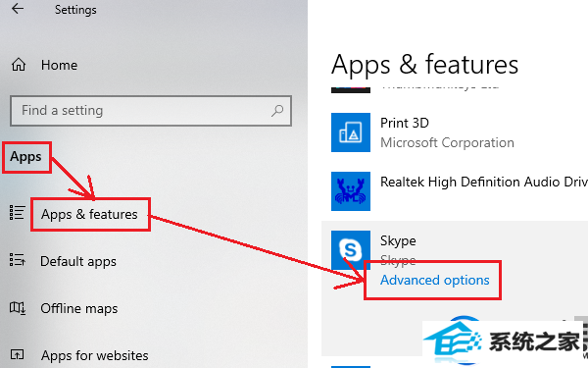Screen dimensions: 588x368
Task: Click the Default apps sidebar icon
Action: [18, 259]
